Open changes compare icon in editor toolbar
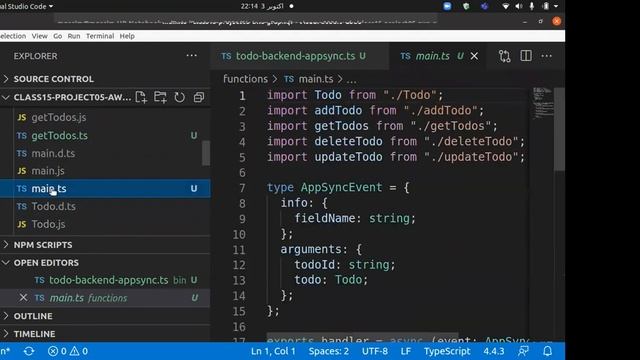 pos(504,56)
